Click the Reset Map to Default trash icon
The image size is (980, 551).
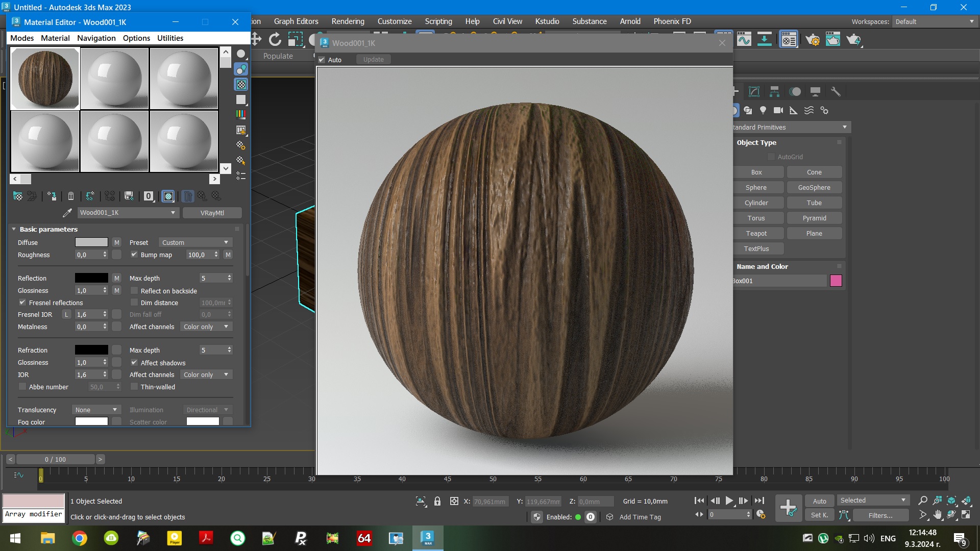coord(71,196)
